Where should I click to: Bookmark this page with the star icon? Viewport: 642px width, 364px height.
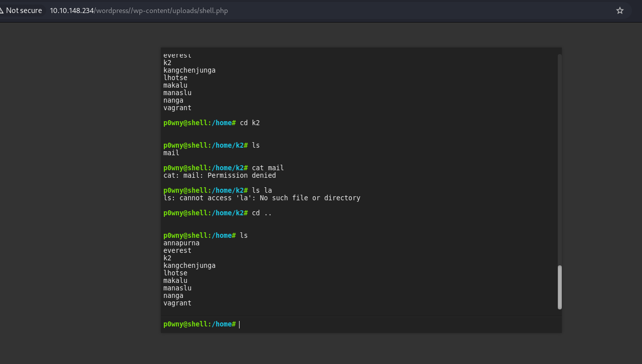(x=620, y=11)
